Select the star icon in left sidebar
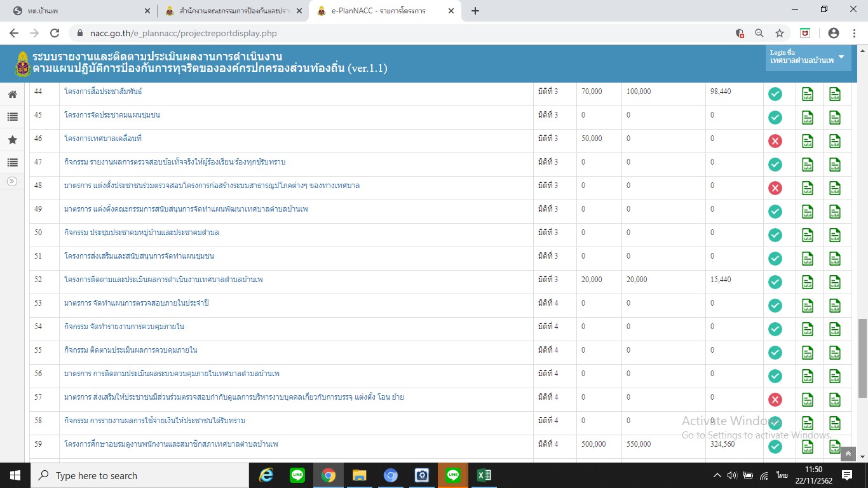 point(12,140)
